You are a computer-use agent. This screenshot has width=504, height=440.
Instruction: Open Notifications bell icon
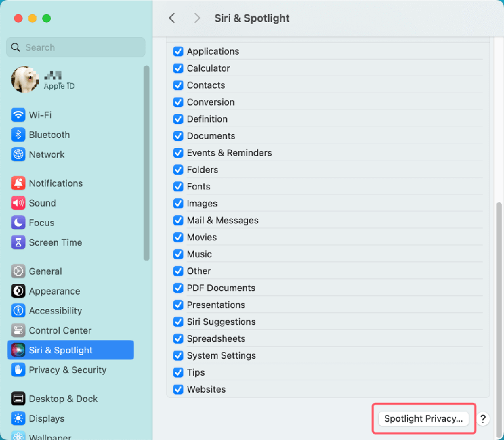(x=18, y=183)
